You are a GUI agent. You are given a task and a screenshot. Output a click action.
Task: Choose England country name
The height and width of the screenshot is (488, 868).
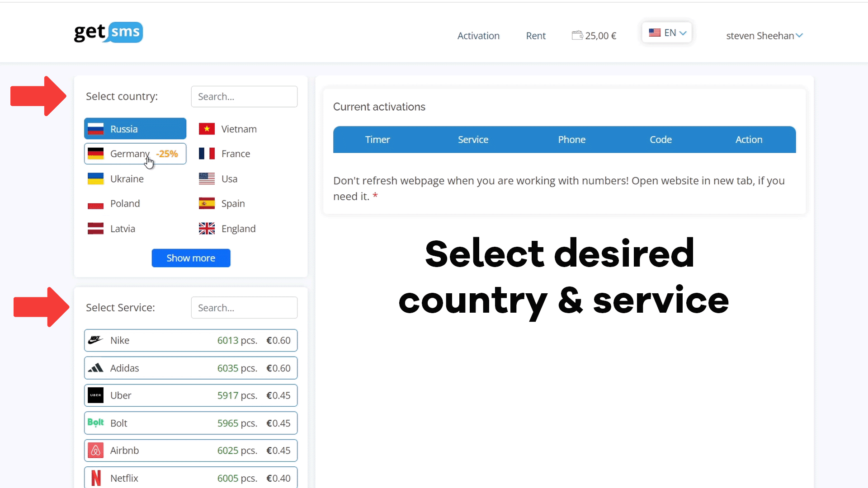pos(238,229)
